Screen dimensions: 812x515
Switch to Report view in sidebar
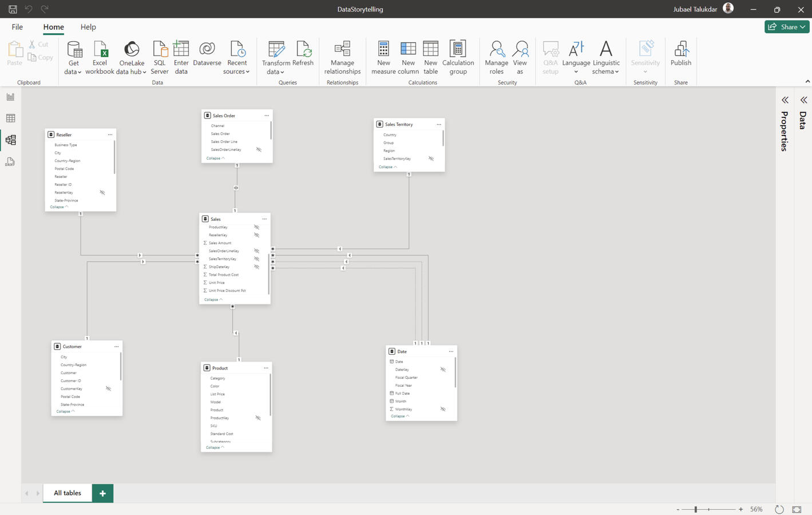pyautogui.click(x=10, y=97)
